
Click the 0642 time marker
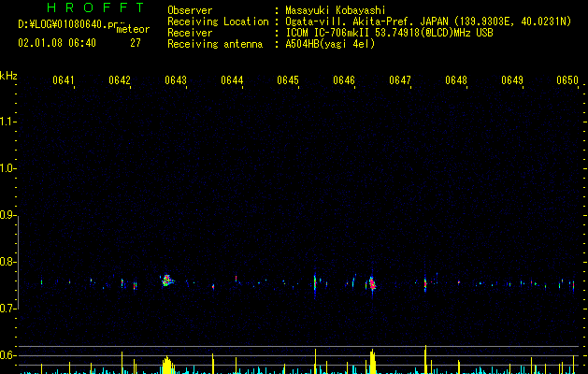click(120, 80)
